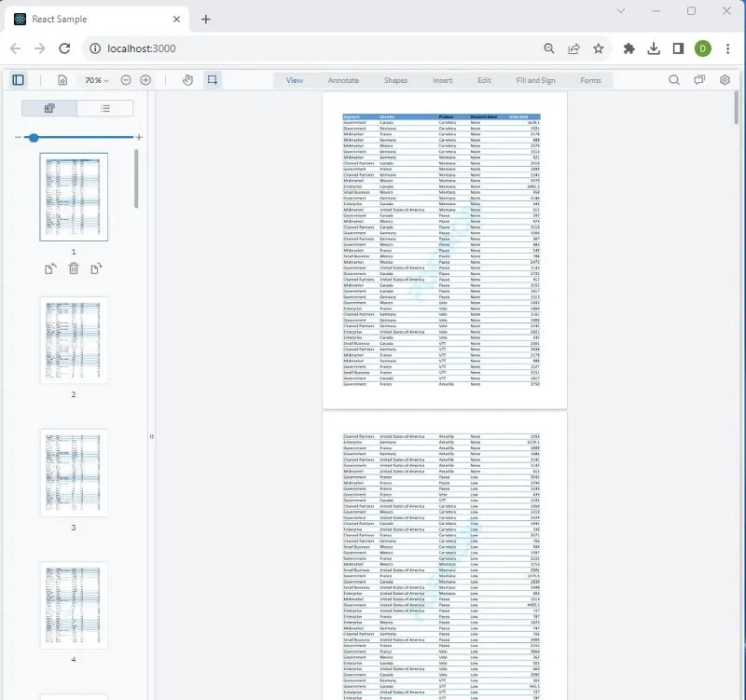Select page 2 thumbnail
Screen dimensions: 746x700
(74, 340)
